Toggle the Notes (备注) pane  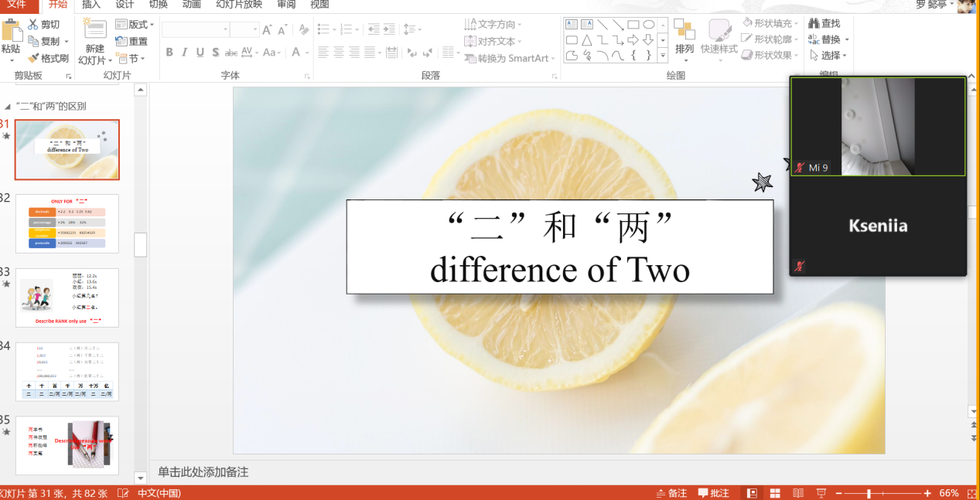(x=671, y=493)
